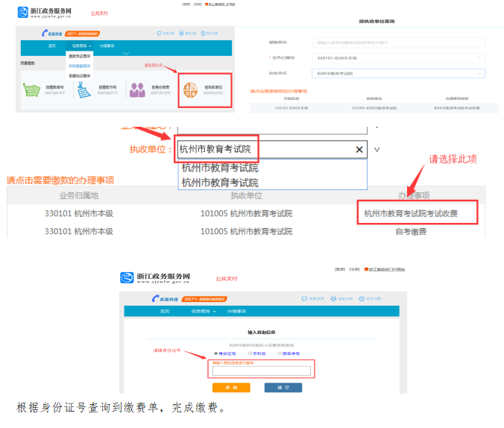This screenshot has height=428, width=504.
Task: Click the 客服热线 phone icon in the top screenshot
Action: (x=45, y=33)
